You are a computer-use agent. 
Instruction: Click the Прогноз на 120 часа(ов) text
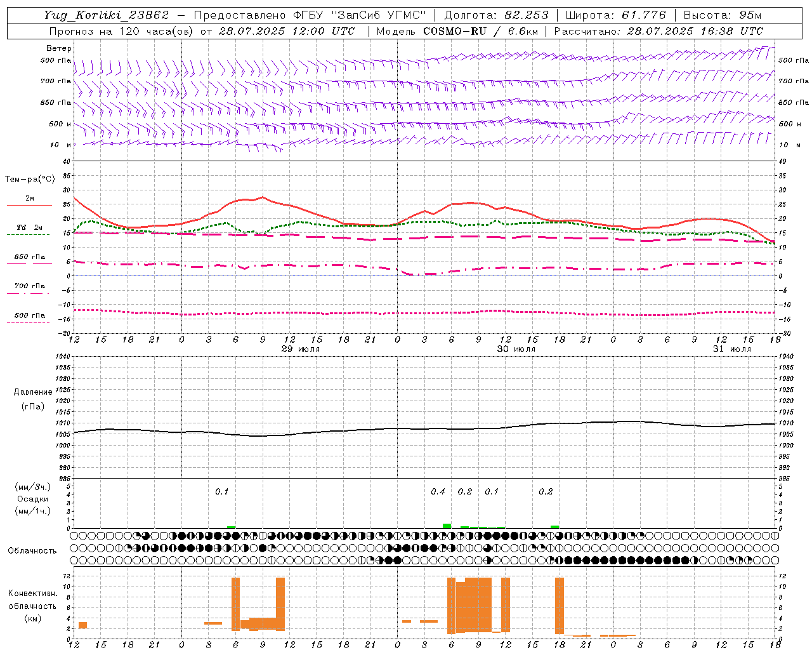point(122,31)
